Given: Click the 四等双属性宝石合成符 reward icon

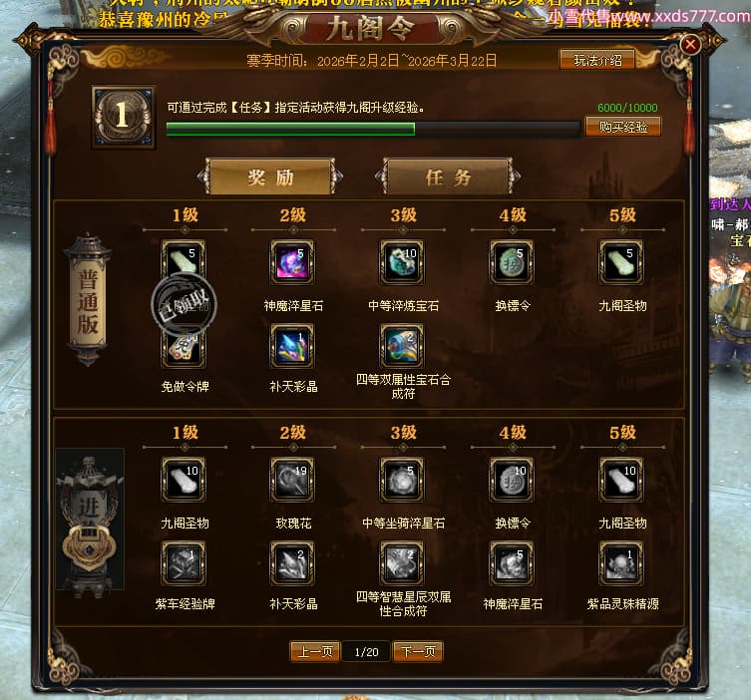Looking at the screenshot, I should click(x=402, y=346).
